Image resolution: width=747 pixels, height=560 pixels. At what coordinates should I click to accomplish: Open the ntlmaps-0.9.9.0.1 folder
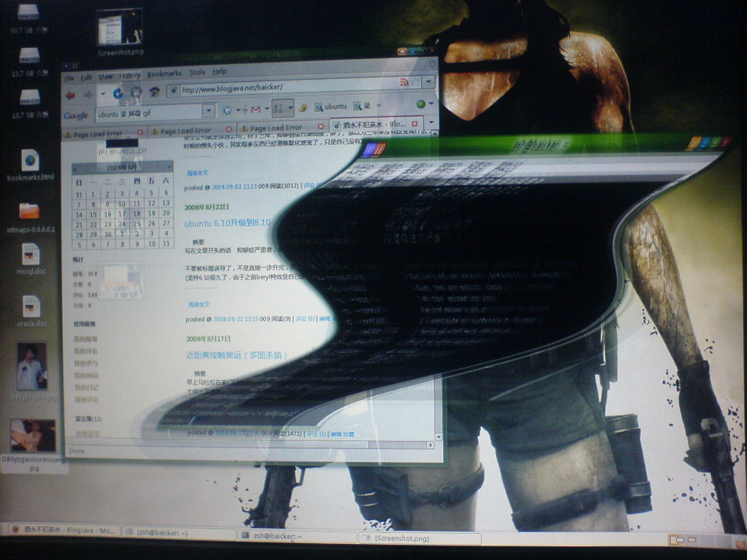[x=30, y=217]
